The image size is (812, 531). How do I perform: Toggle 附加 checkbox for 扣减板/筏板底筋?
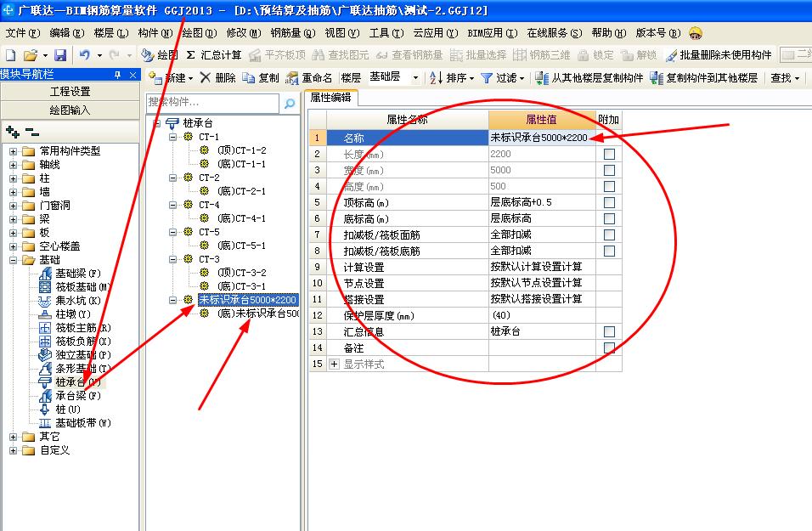coord(610,251)
